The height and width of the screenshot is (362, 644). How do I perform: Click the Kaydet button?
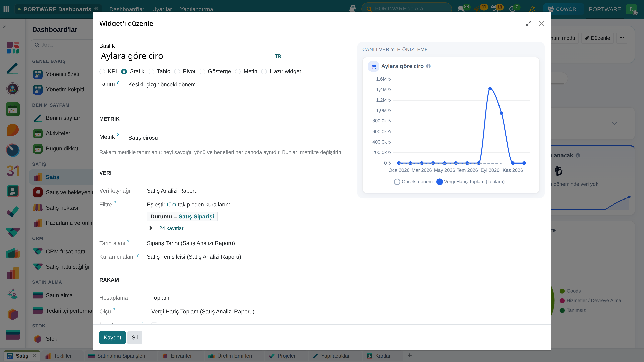pos(112,337)
